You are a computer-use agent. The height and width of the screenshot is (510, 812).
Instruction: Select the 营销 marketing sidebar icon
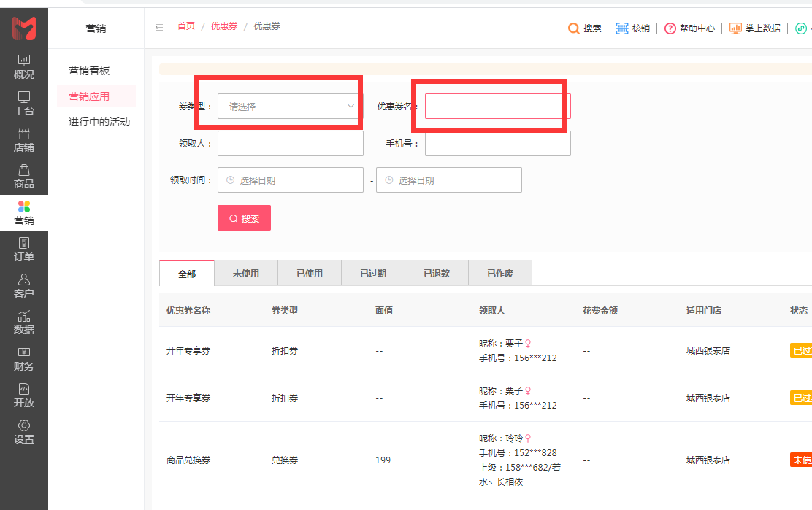point(24,213)
